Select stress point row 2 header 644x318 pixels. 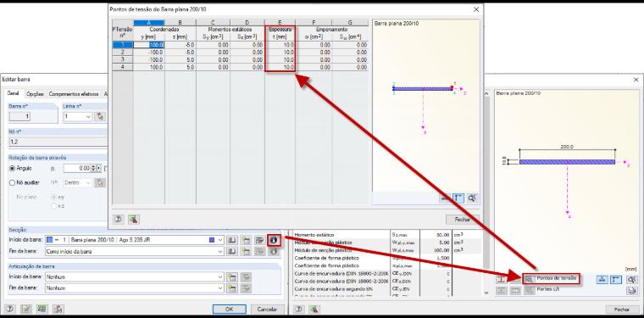pyautogui.click(x=122, y=53)
